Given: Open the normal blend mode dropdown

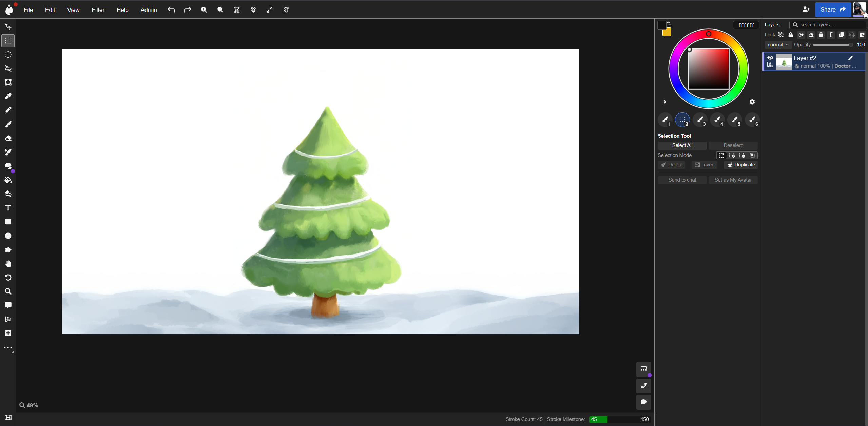Looking at the screenshot, I should tap(778, 45).
